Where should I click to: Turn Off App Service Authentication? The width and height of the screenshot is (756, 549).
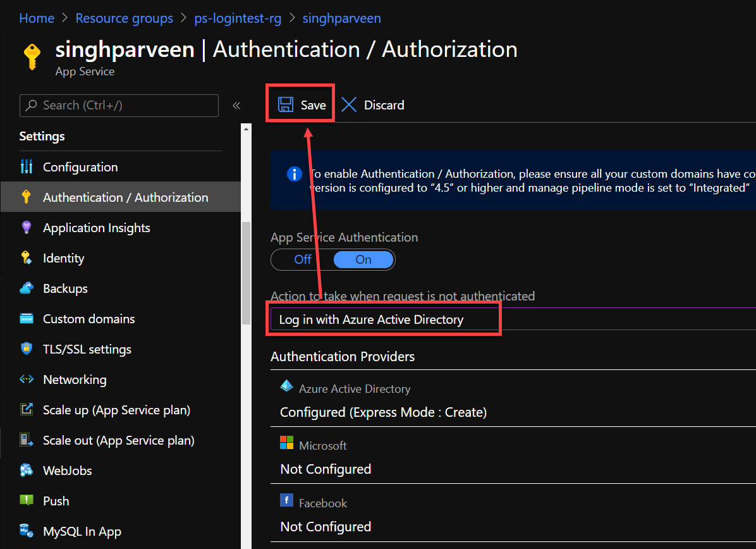coord(302,259)
